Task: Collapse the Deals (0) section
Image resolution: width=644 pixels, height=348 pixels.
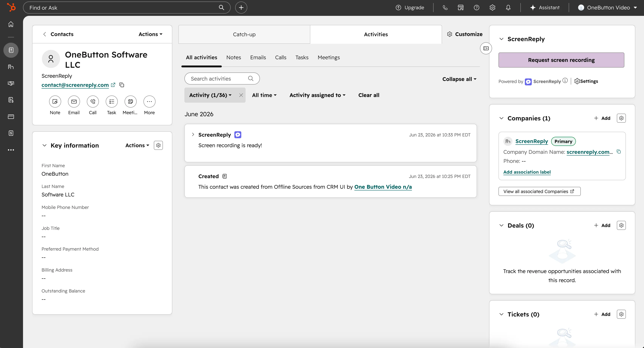Action: (x=501, y=225)
